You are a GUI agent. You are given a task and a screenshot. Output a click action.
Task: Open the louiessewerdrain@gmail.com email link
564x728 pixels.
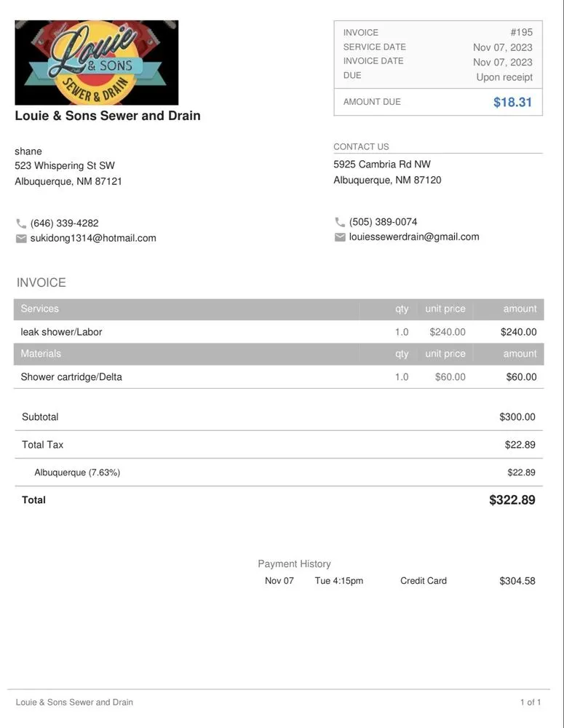(x=414, y=237)
